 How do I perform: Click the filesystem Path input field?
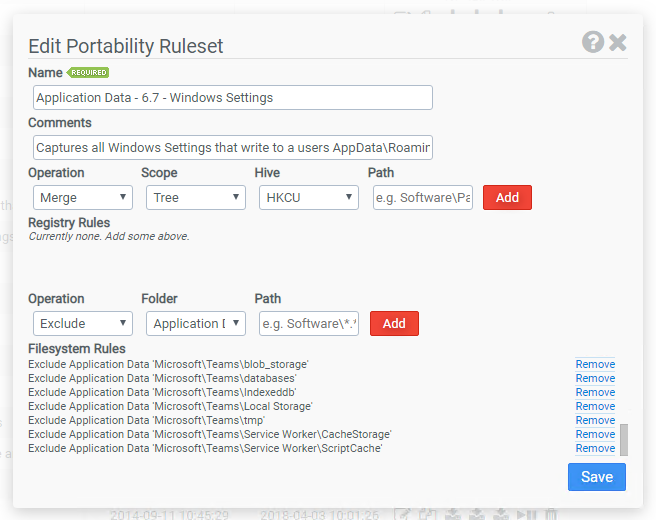(x=309, y=323)
